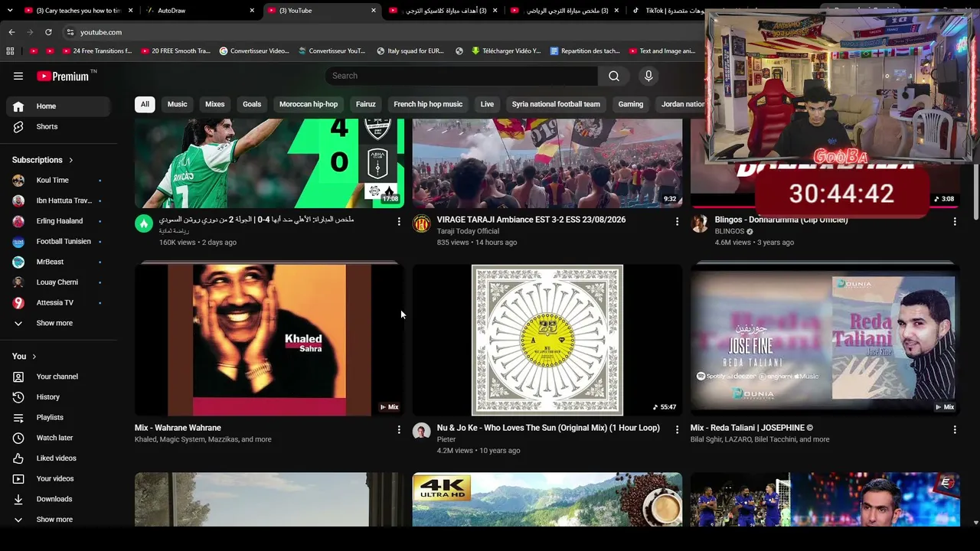Image resolution: width=980 pixels, height=551 pixels.
Task: Close the AutoDraw browser tab
Action: click(252, 11)
